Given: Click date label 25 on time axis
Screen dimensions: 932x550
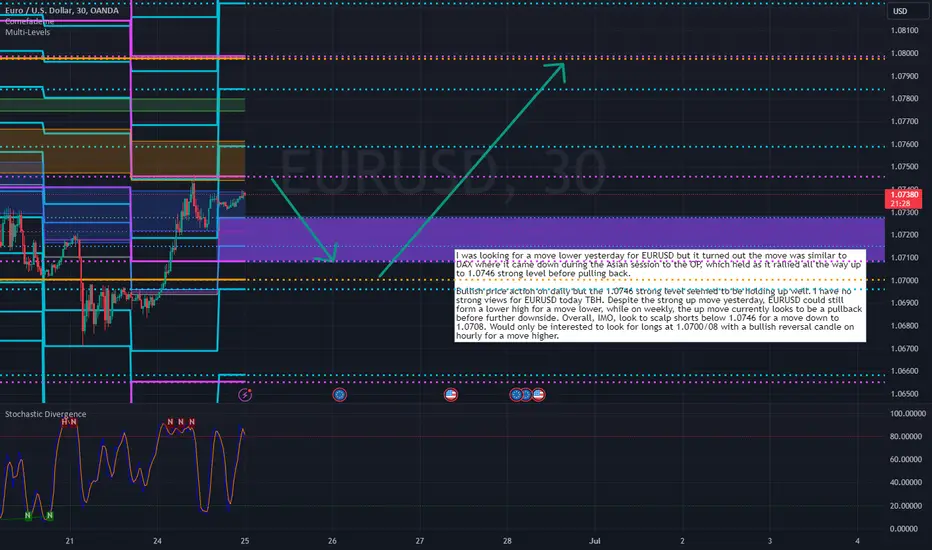Looking at the screenshot, I should pyautogui.click(x=245, y=541).
